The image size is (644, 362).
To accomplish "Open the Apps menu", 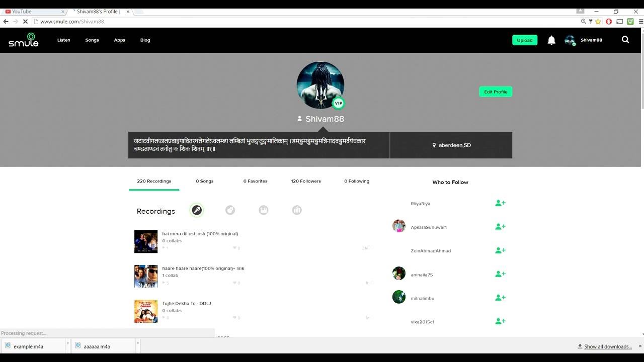I will click(119, 40).
